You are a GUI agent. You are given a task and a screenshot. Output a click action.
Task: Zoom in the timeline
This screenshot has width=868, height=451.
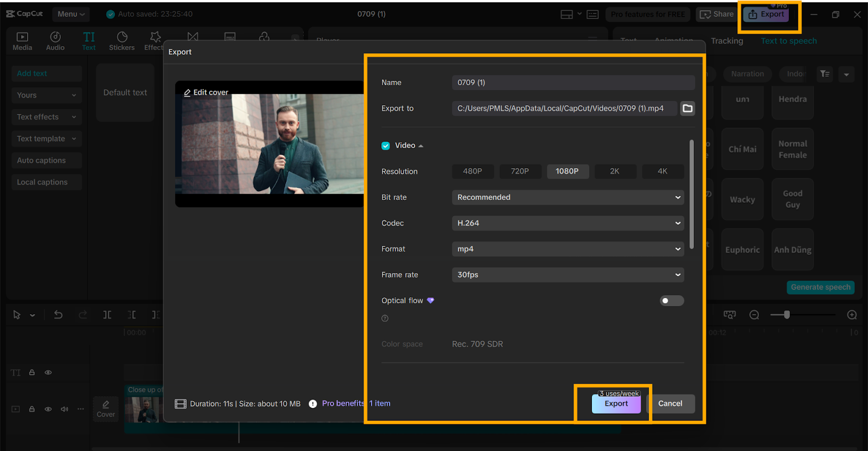852,315
